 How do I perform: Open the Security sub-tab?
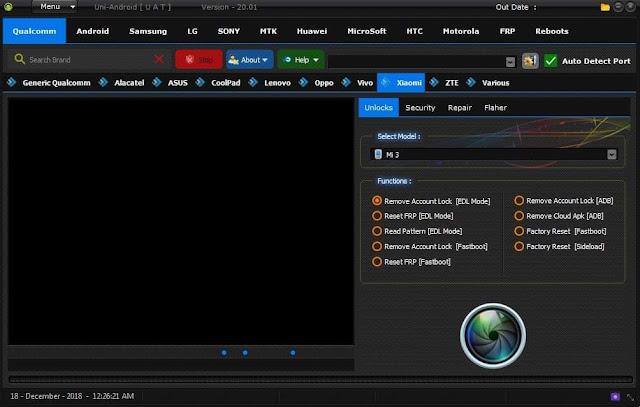[x=420, y=108]
